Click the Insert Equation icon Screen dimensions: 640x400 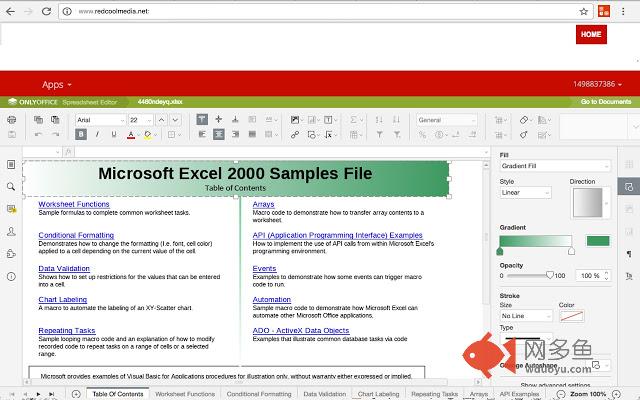tap(329, 134)
